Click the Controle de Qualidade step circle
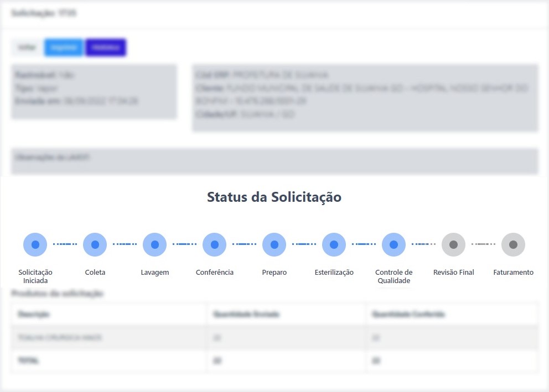 click(394, 244)
